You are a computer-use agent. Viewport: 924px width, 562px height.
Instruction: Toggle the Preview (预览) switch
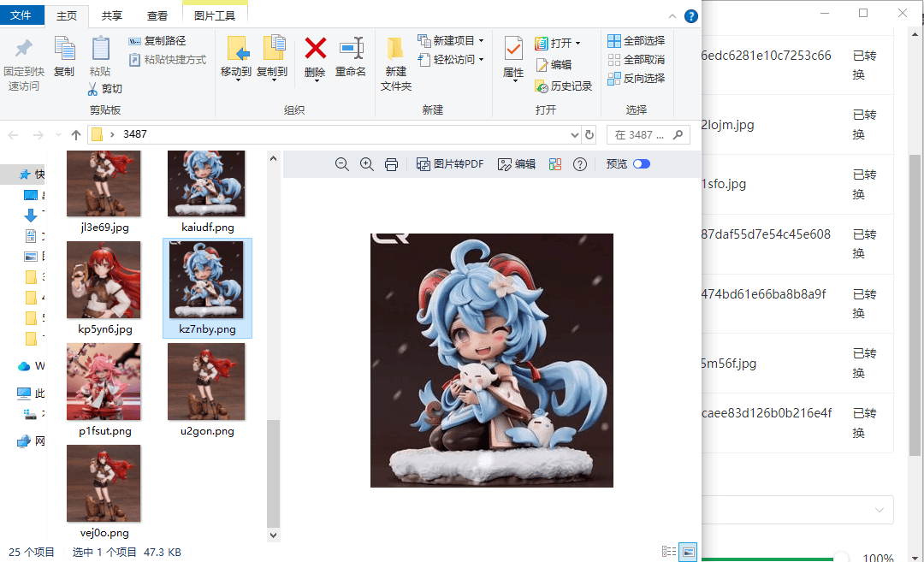click(x=641, y=163)
